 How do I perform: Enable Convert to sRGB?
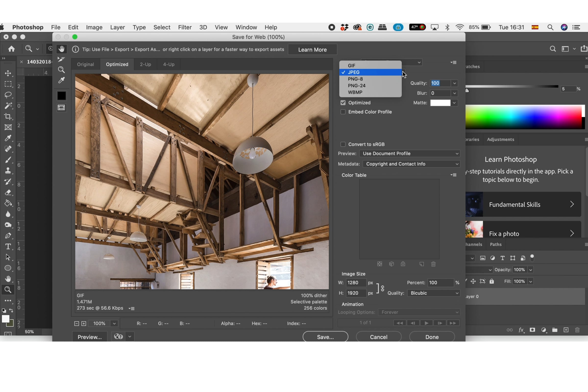point(343,144)
